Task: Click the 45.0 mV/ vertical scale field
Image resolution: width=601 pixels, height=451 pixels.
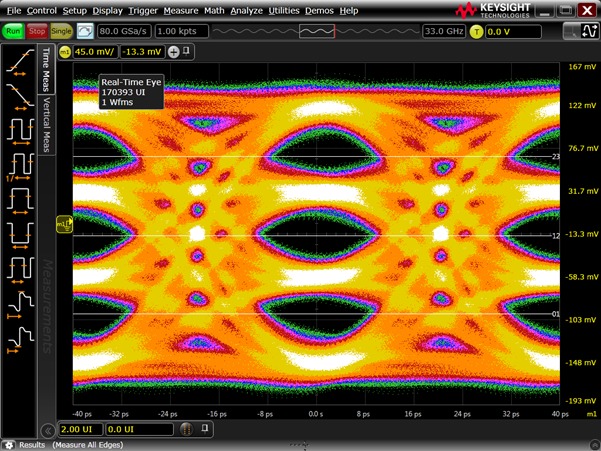Action: coord(96,51)
